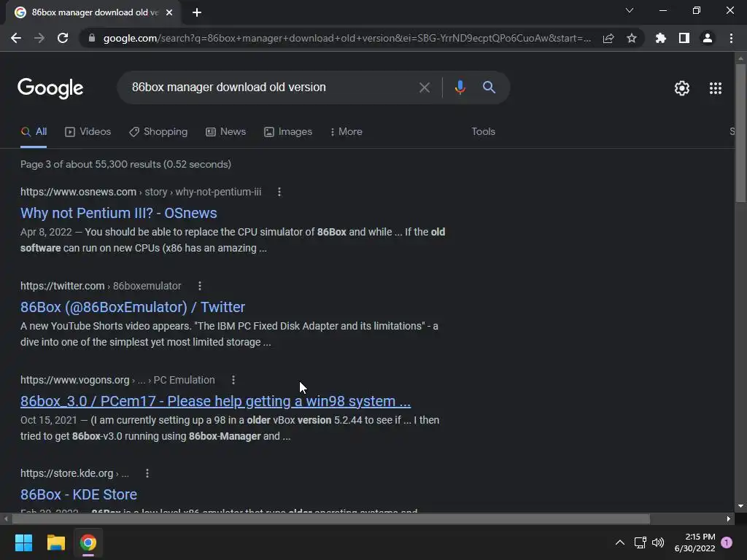Open vogons.org result options menu

(x=233, y=380)
